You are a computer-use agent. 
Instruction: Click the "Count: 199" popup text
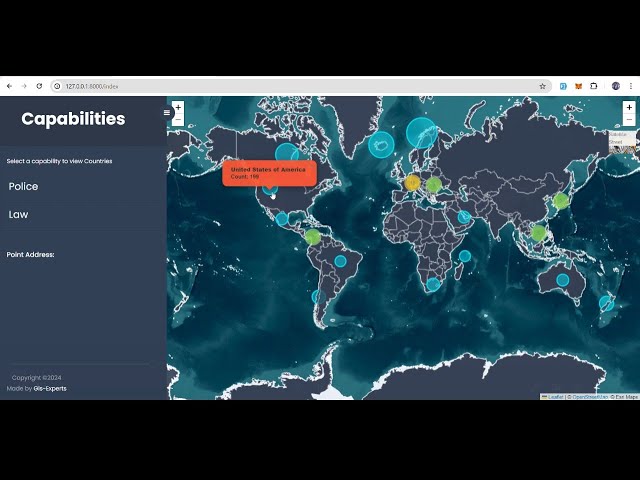click(244, 177)
